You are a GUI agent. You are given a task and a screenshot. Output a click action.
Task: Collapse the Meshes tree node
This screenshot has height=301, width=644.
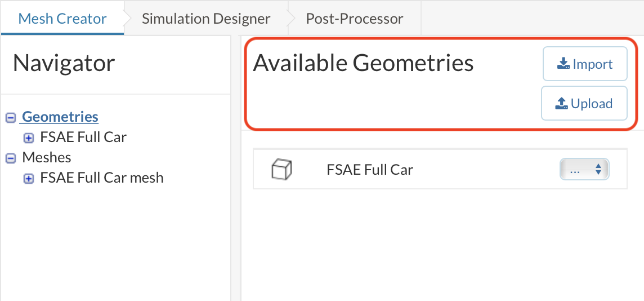pos(10,158)
